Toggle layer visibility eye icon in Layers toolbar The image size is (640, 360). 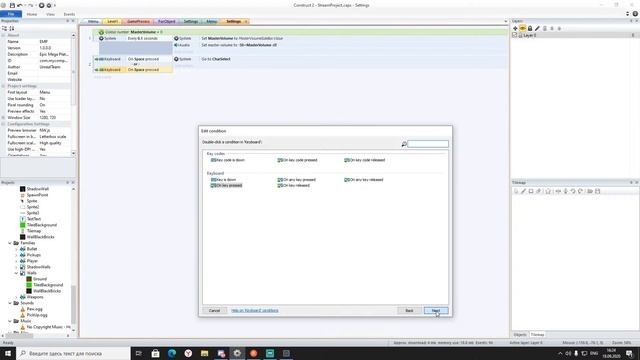click(x=522, y=28)
